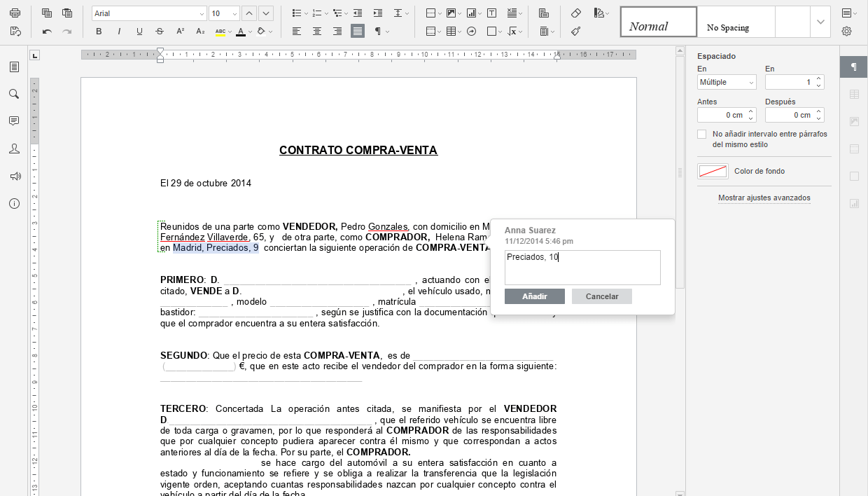Click the Cancelar button in comment popup
This screenshot has width=868, height=496.
[602, 296]
